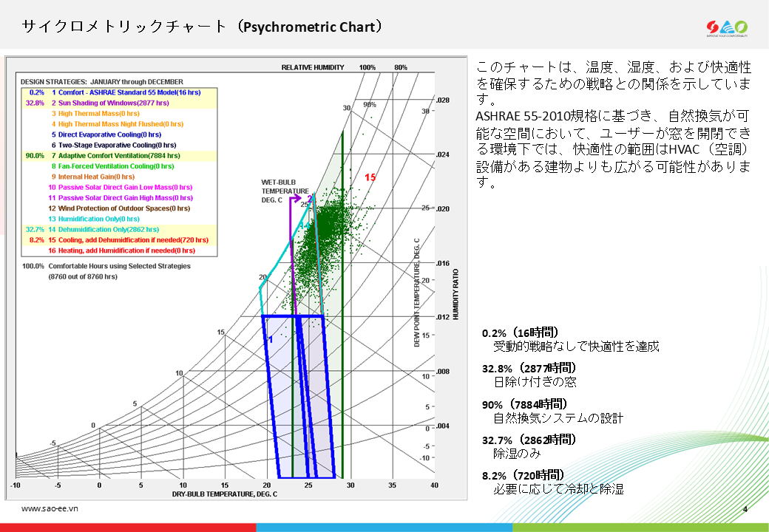The width and height of the screenshot is (769, 532).
Task: Select '2 Sun Shading of Windows' legend row
Action: pos(119,103)
